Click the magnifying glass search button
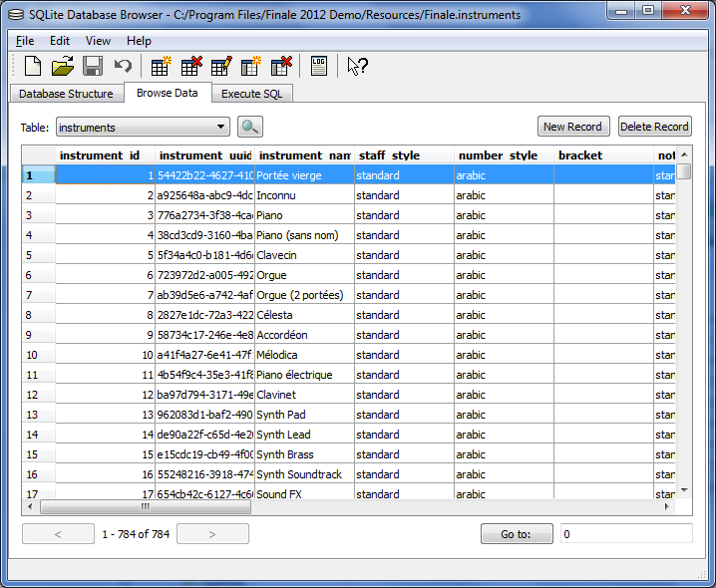 [x=249, y=127]
